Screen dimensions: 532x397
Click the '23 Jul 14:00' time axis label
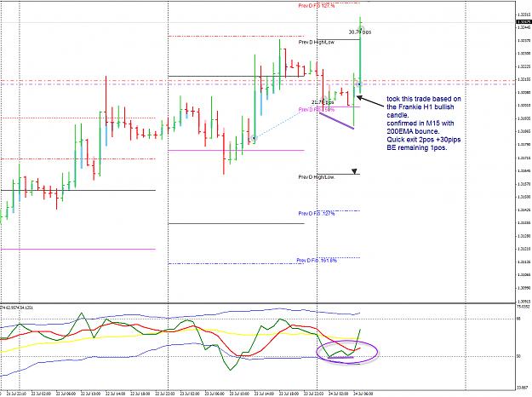[x=264, y=394]
